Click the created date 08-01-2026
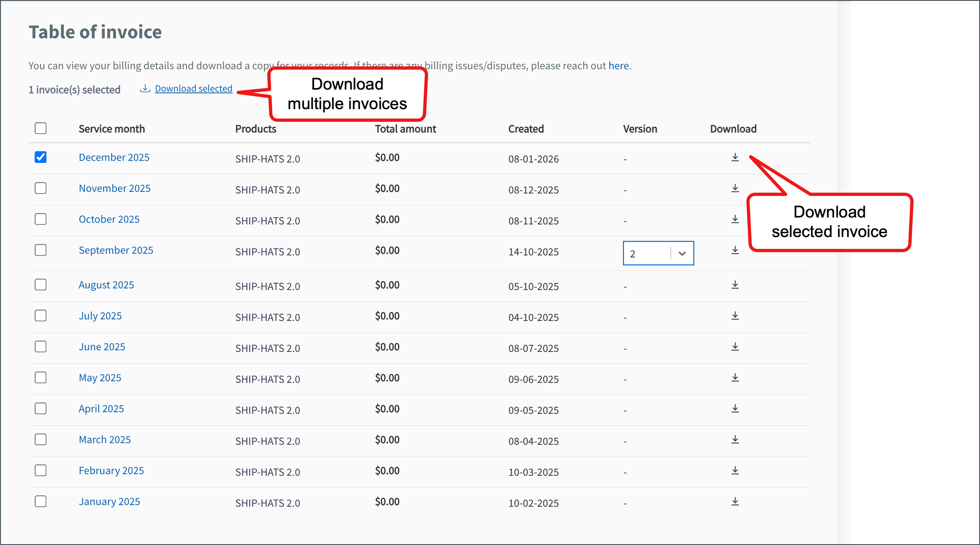980x545 pixels. click(533, 159)
